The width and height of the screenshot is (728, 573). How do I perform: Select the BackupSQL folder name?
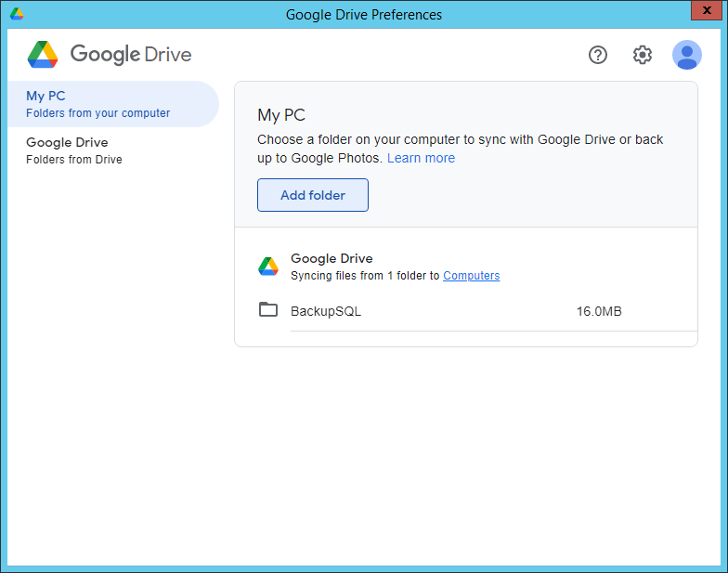(x=326, y=311)
